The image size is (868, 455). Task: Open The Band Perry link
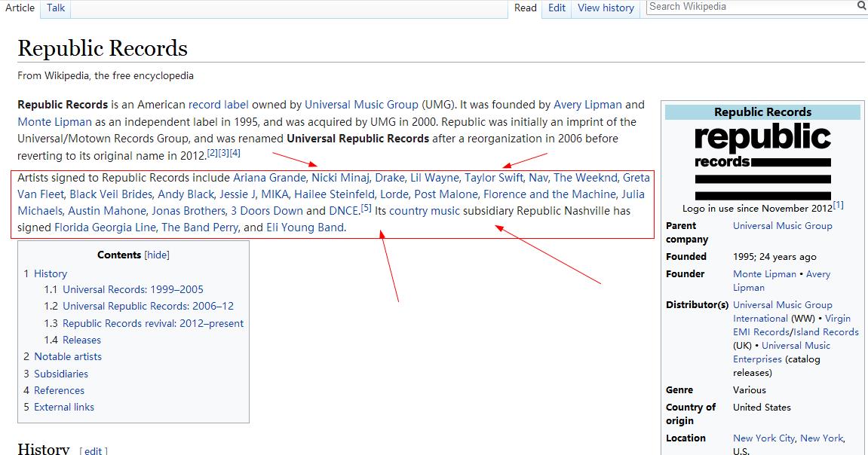[199, 227]
